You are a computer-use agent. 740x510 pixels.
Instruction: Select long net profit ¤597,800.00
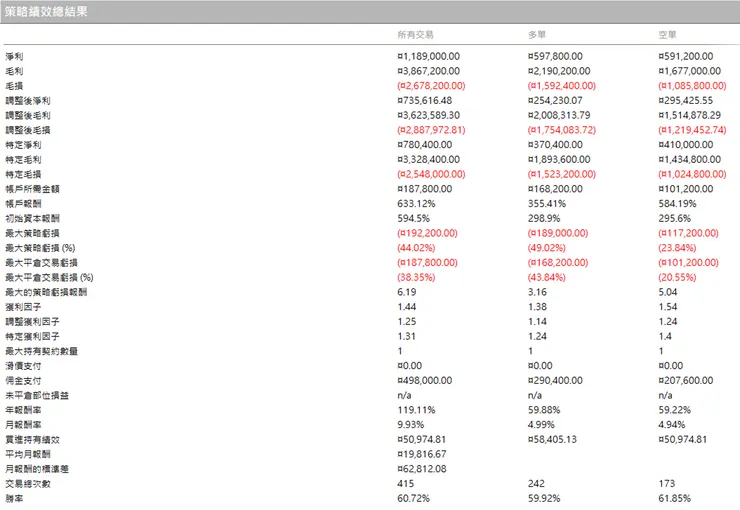(x=555, y=56)
